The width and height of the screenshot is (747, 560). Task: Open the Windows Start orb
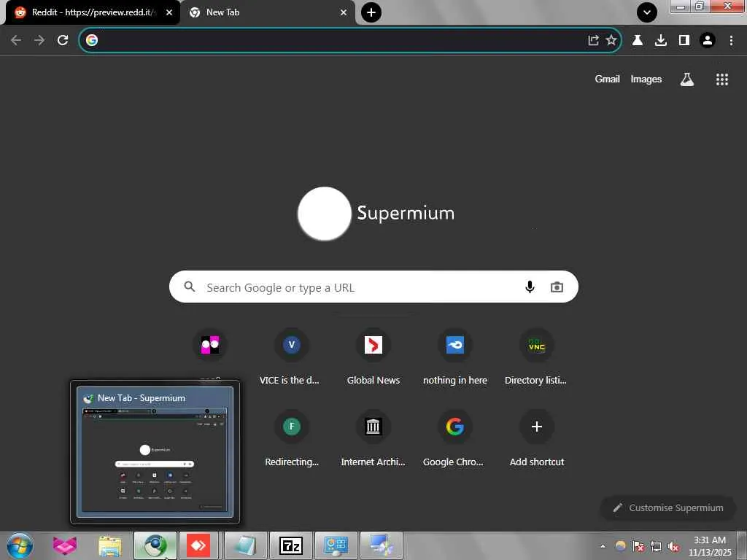[20, 545]
